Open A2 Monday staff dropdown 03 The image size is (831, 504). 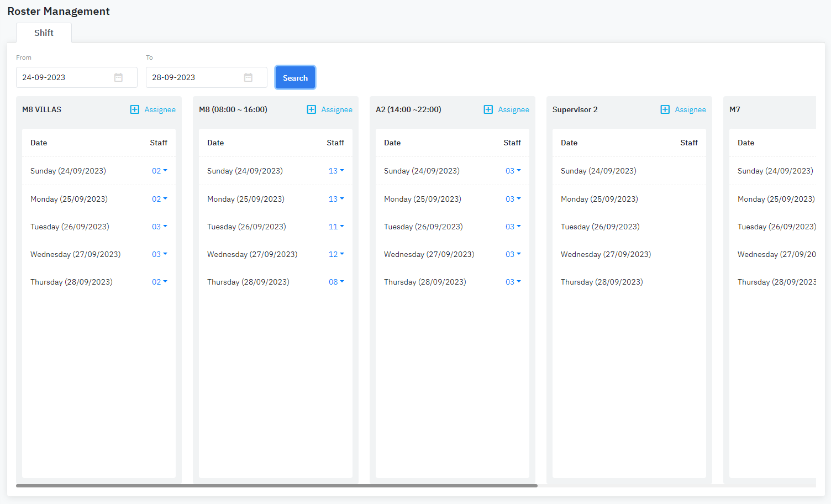[513, 199]
